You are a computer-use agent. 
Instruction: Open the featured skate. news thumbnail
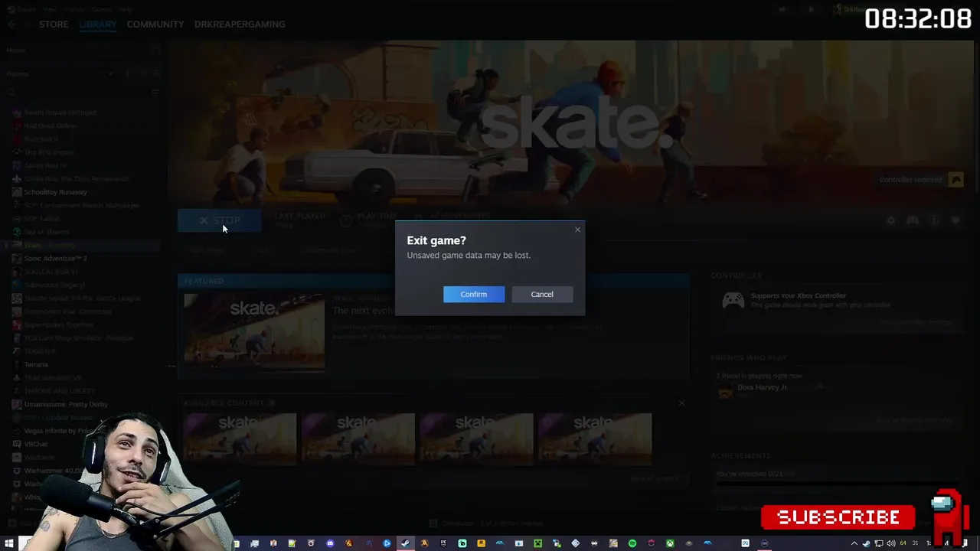pyautogui.click(x=254, y=331)
